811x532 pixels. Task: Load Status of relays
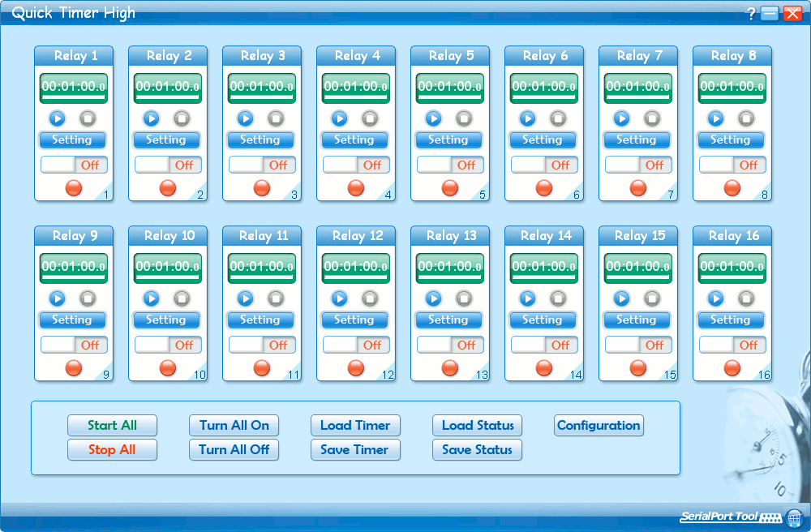pos(478,426)
